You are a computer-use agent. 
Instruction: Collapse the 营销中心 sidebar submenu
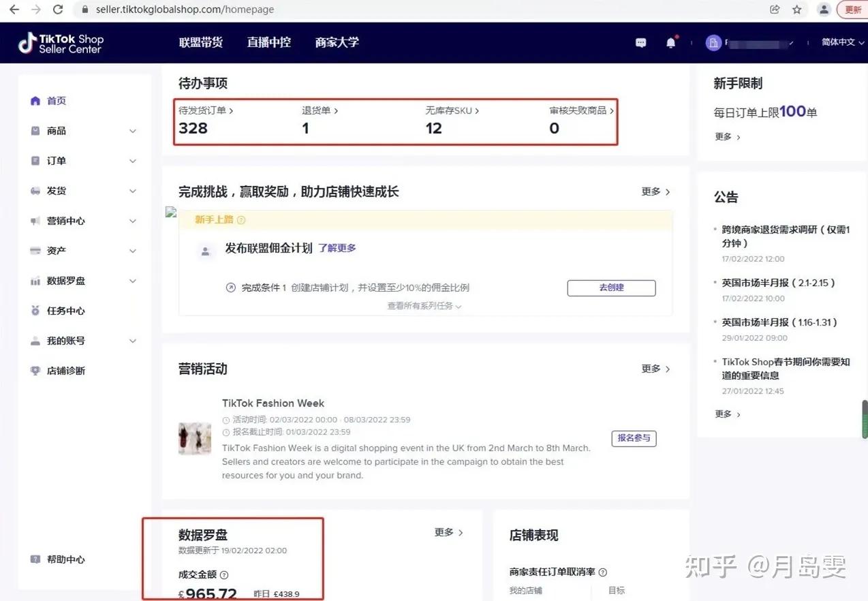click(x=132, y=221)
